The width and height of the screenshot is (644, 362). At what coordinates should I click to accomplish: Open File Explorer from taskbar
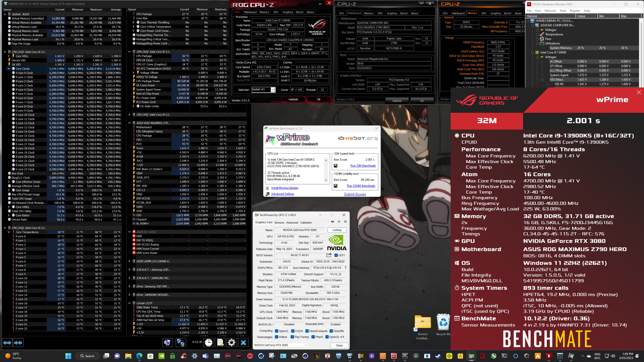pos(128,356)
